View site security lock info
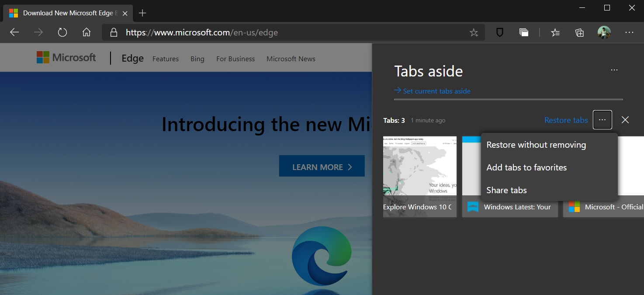This screenshot has height=295, width=644. [x=114, y=32]
